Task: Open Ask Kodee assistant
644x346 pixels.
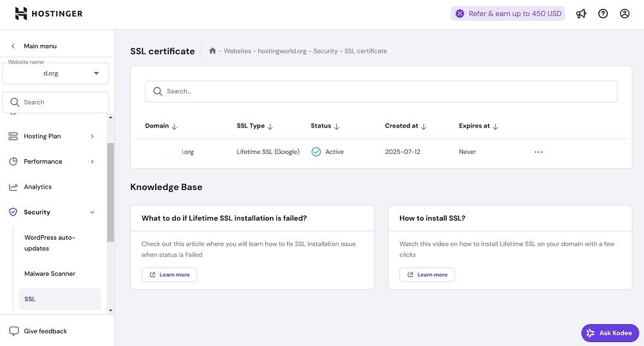Action: [610, 333]
